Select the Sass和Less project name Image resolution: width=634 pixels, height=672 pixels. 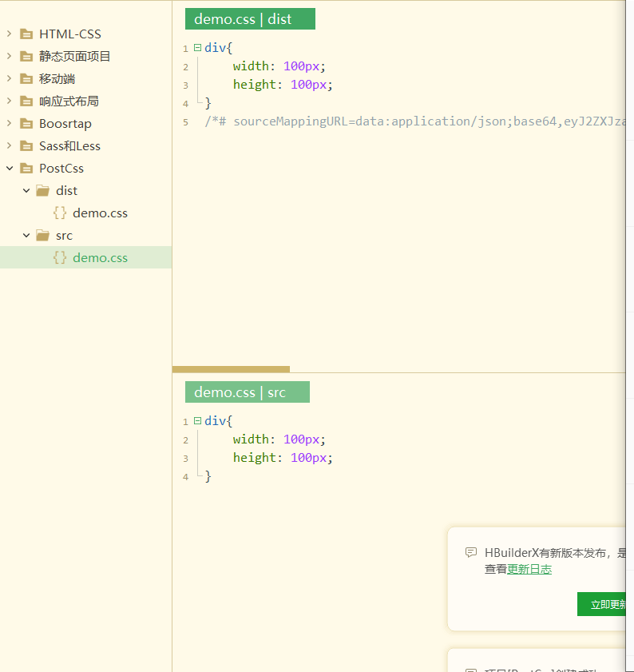coord(69,145)
